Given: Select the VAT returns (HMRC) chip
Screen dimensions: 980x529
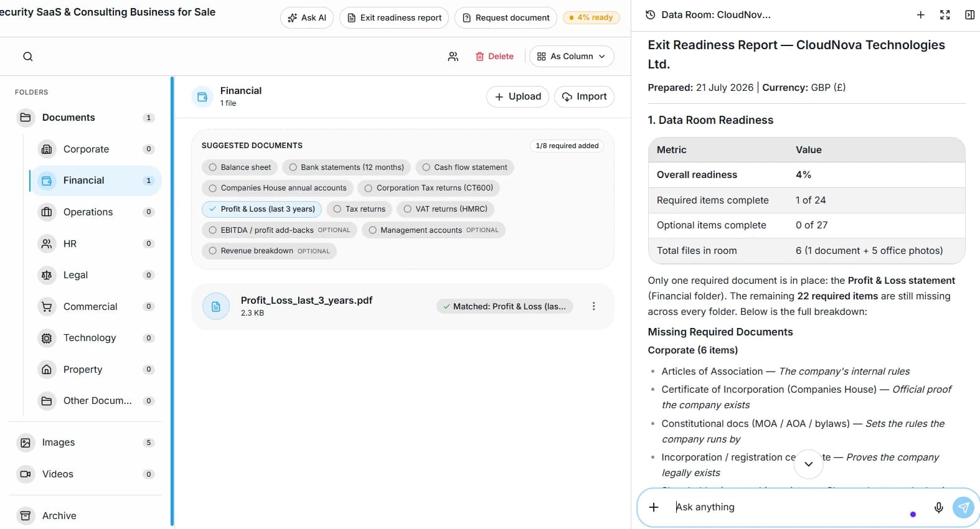Looking at the screenshot, I should point(445,209).
